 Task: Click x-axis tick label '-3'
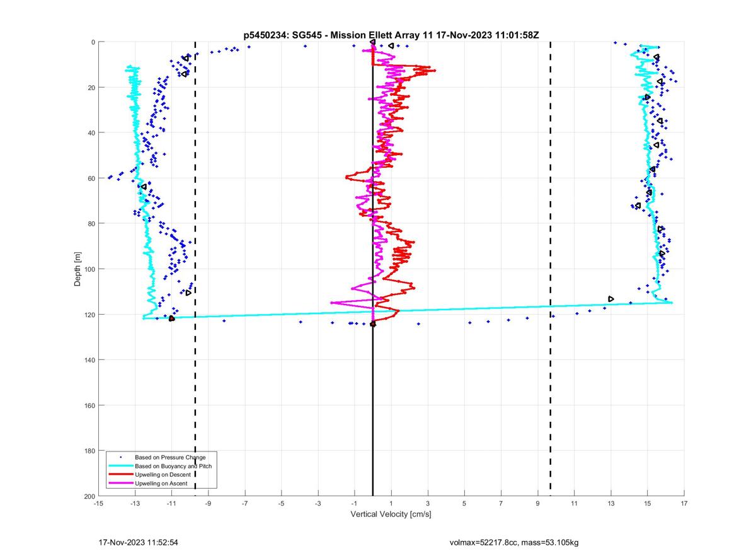[x=318, y=504]
